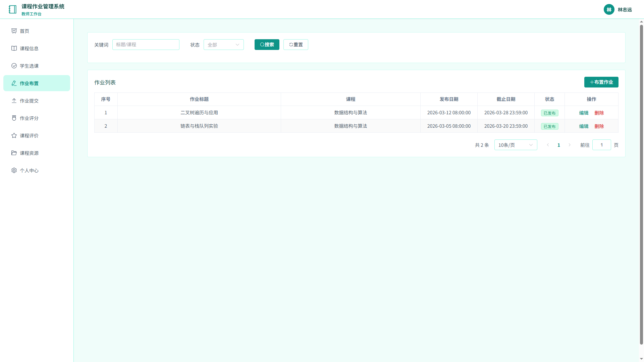
Task: Edit the 链表与栈队列实验 assignment
Action: 584,126
